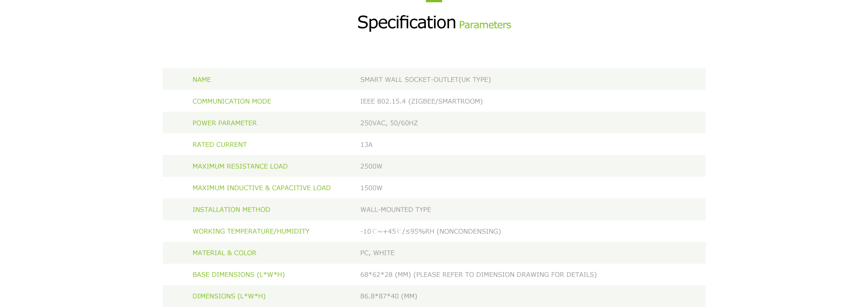Click the 1500W value
The height and width of the screenshot is (307, 868).
coord(371,188)
